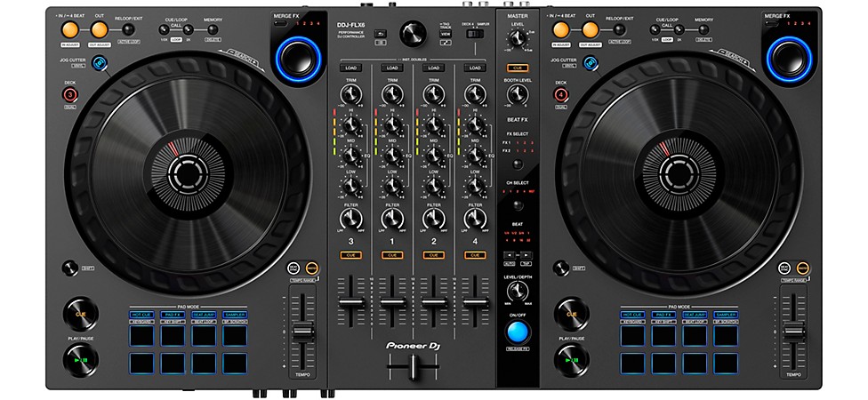Viewport: 868px width, 400px height.
Task: Switch to DECK 4 on the right side
Action: [561, 94]
